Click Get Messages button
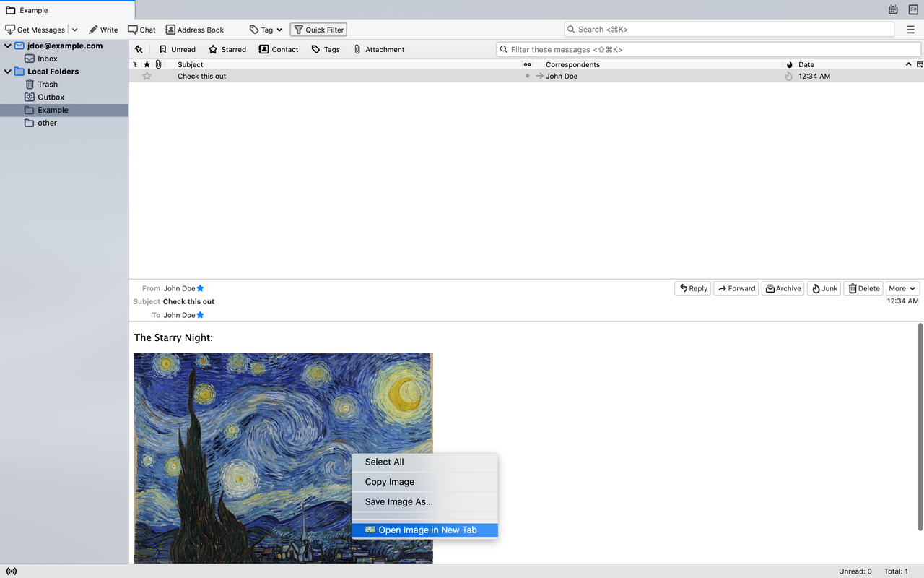Viewport: 924px width, 578px height. click(35, 30)
